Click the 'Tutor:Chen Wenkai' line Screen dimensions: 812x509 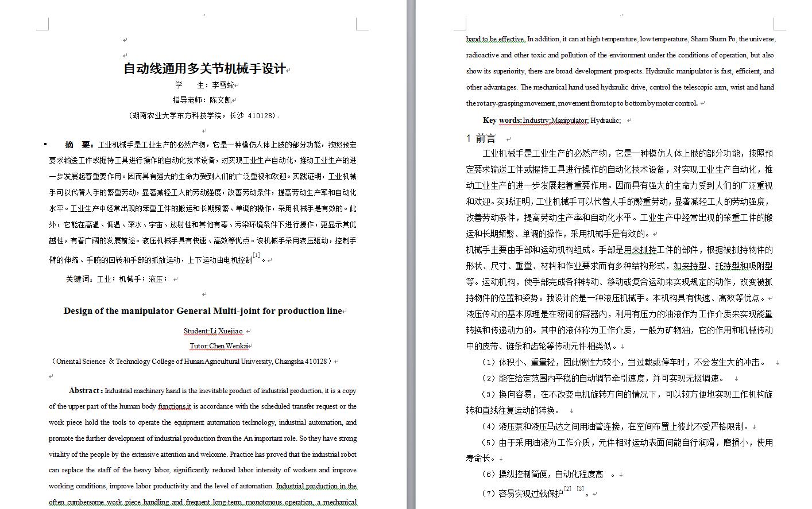(219, 346)
